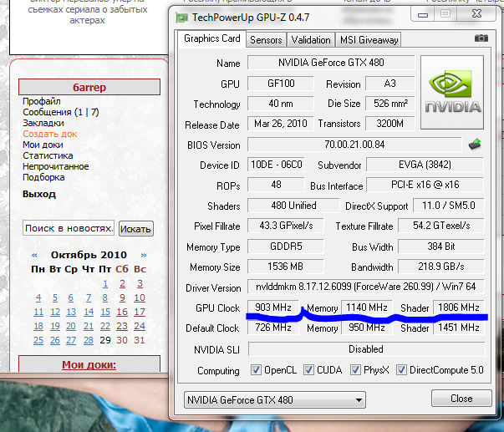Save BIOS using the chip icon
This screenshot has height=432, width=504.
475,145
